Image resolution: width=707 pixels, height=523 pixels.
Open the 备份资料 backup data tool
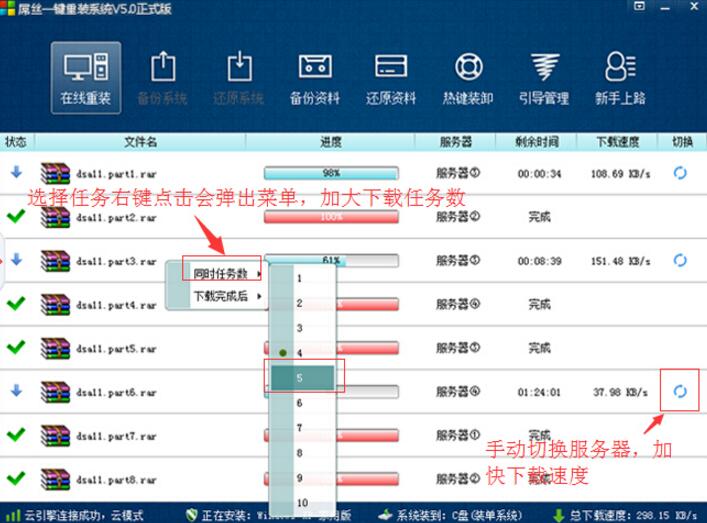pos(315,77)
